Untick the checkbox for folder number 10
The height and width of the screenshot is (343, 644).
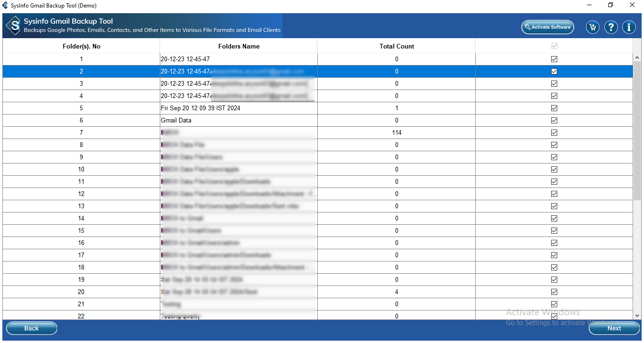(554, 169)
